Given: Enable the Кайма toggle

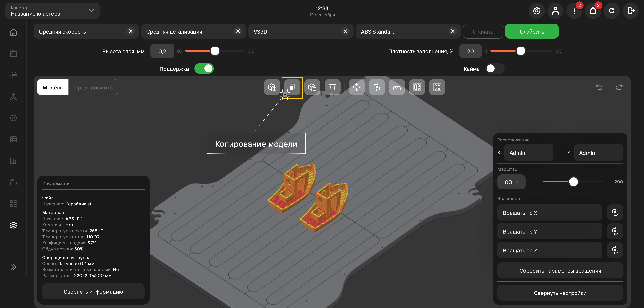Looking at the screenshot, I should [495, 68].
